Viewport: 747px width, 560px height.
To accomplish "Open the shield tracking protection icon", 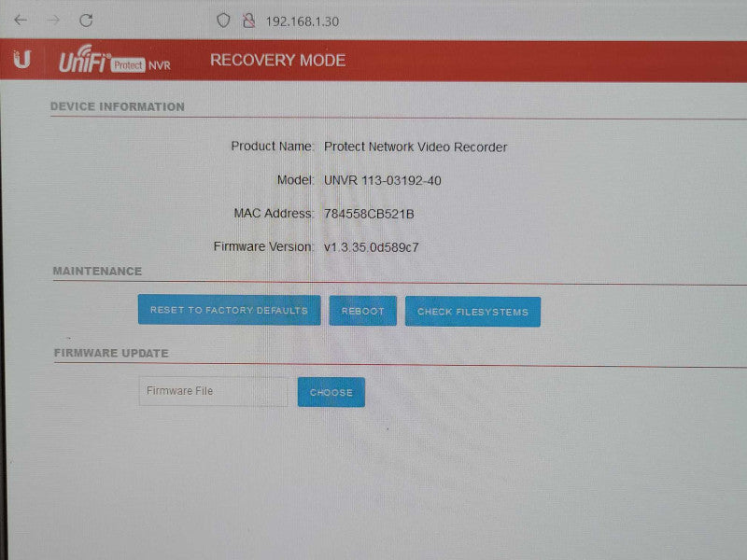I will [223, 21].
